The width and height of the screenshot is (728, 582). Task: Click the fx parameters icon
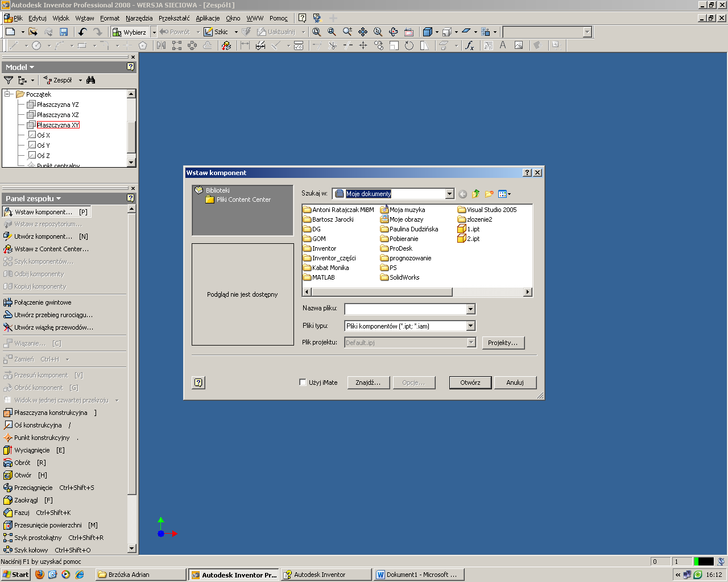(469, 45)
